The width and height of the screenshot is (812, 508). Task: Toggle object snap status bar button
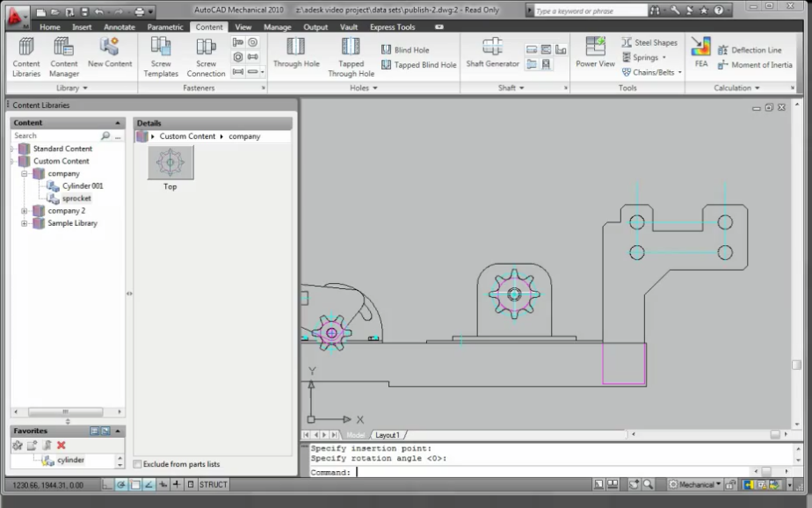coord(135,484)
